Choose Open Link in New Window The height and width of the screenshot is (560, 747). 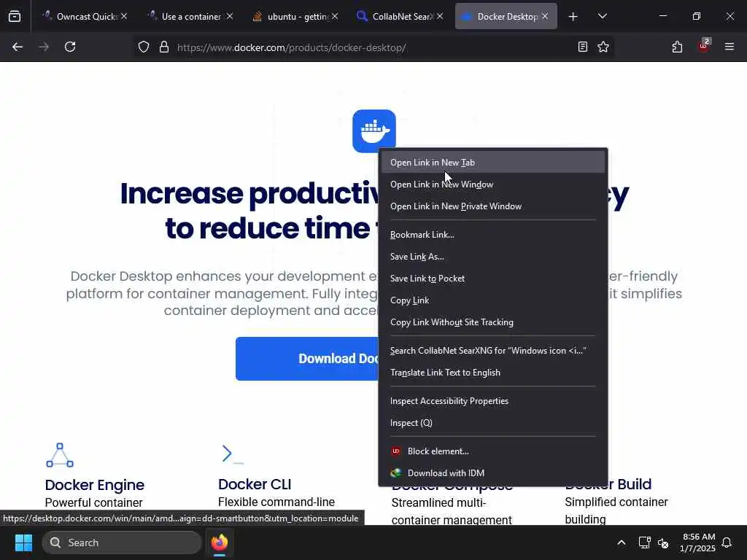tap(493, 184)
